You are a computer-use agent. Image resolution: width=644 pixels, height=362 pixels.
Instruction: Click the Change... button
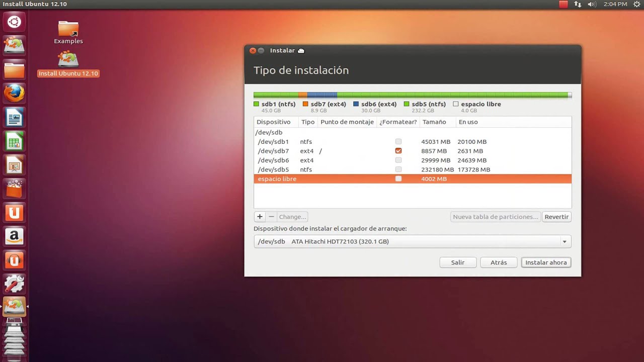pyautogui.click(x=292, y=217)
